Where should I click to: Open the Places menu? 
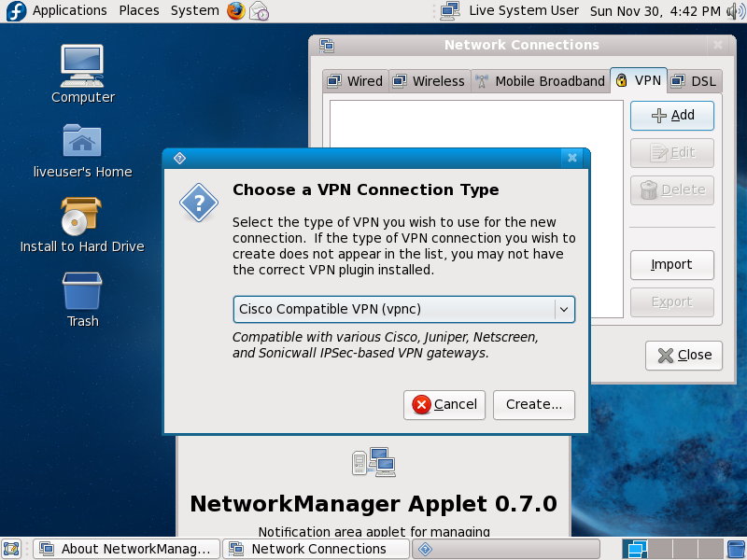[x=138, y=10]
